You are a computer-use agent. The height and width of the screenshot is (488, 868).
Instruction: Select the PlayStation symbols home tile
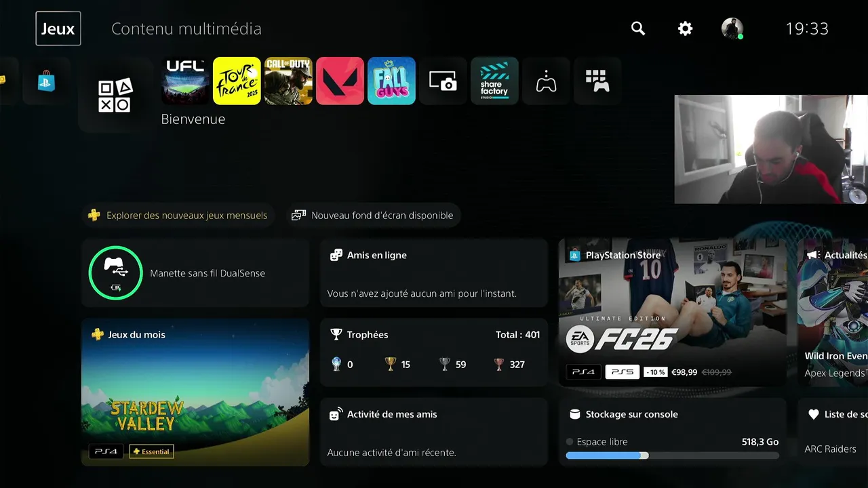click(x=115, y=96)
